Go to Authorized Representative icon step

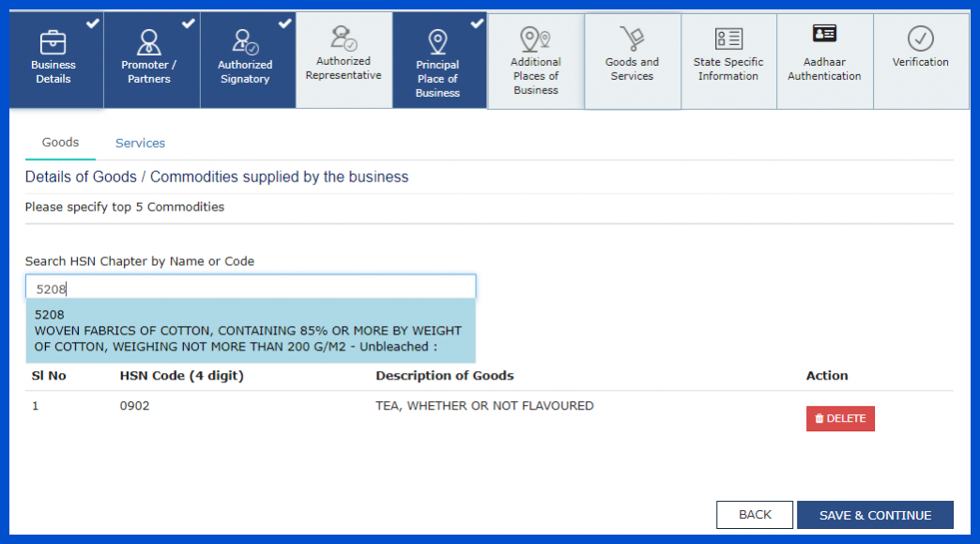tap(344, 39)
